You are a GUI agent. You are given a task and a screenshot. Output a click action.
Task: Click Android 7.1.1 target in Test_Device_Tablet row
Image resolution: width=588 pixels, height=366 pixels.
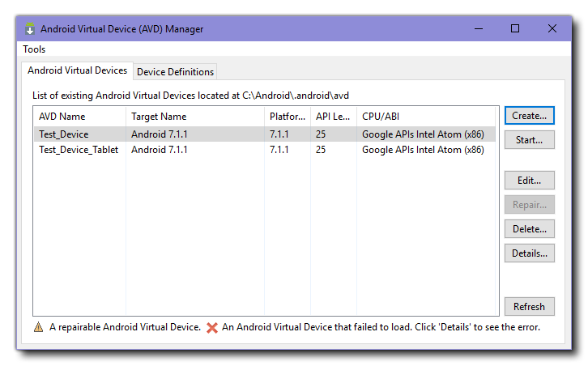160,150
